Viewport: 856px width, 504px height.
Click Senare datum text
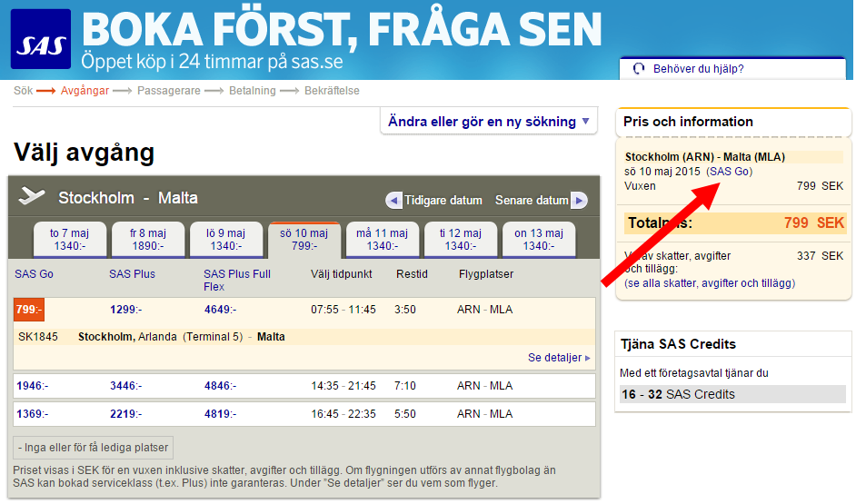(532, 200)
